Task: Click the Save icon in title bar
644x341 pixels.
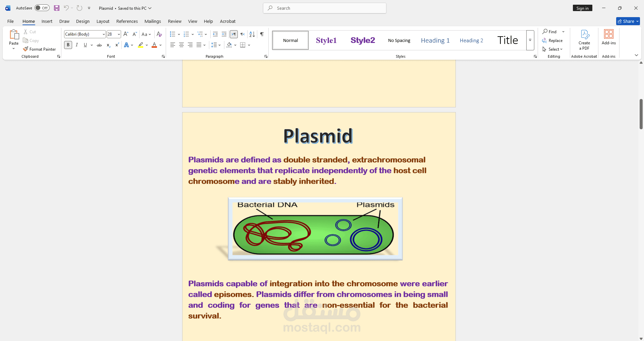Action: [x=57, y=8]
